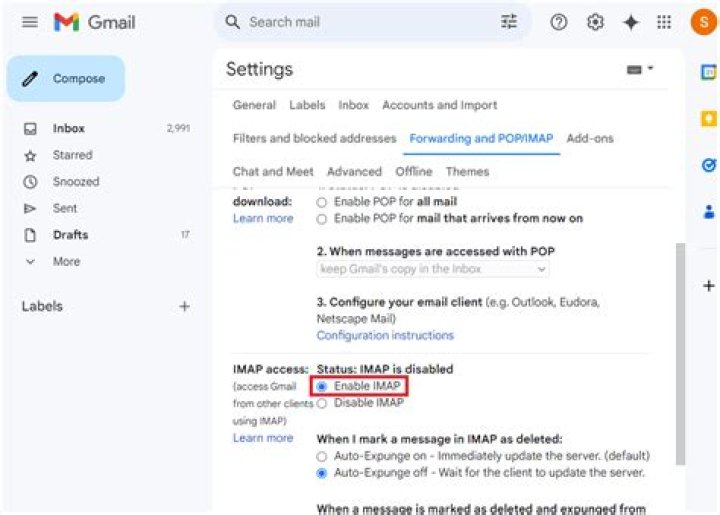Viewport: 720px width, 515px height.
Task: Open input tools keyboard dropdown
Action: click(638, 69)
